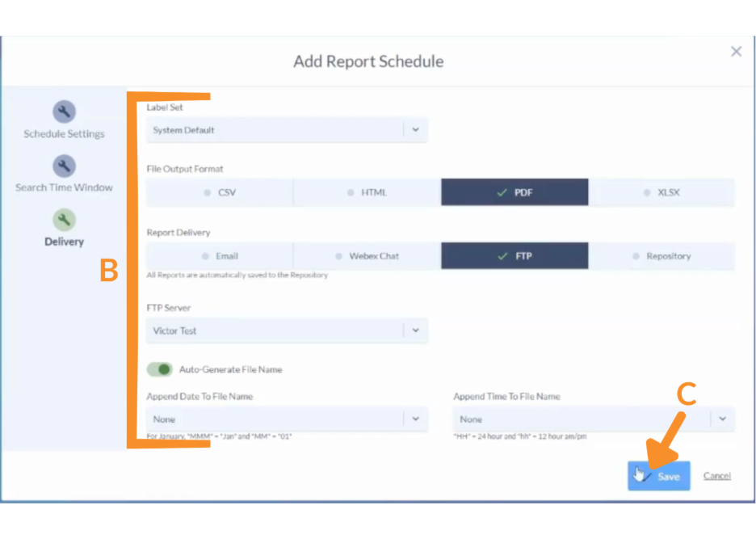Viewport: 756px width, 539px height.
Task: Click the Schedule Settings wrench icon
Action: pyautogui.click(x=64, y=112)
